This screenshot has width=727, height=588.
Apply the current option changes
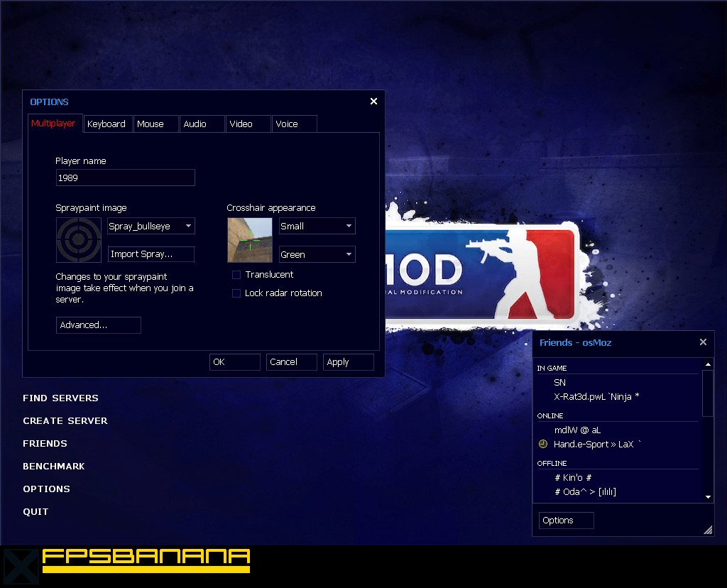348,361
